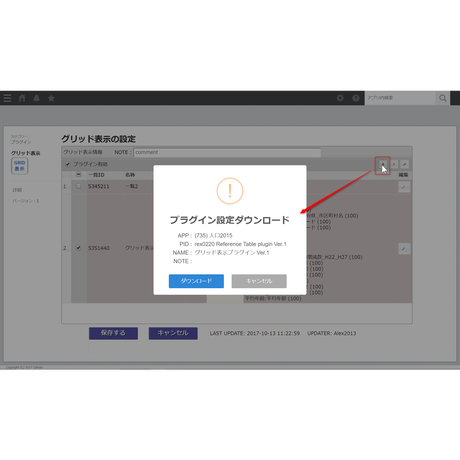Open notifications bell icon
Screen dimensions: 460x460
[x=37, y=98]
